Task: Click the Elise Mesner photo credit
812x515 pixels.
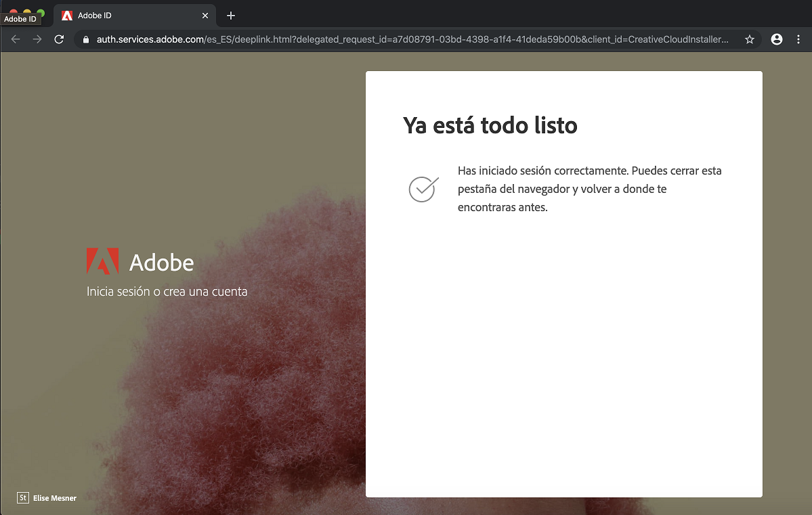Action: 56,498
